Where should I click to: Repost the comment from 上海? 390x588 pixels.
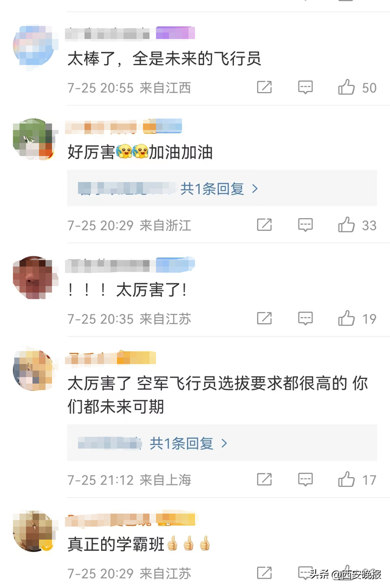click(x=264, y=480)
